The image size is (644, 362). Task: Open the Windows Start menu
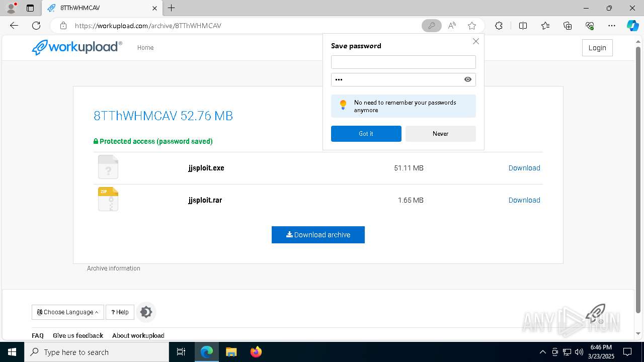click(12, 352)
